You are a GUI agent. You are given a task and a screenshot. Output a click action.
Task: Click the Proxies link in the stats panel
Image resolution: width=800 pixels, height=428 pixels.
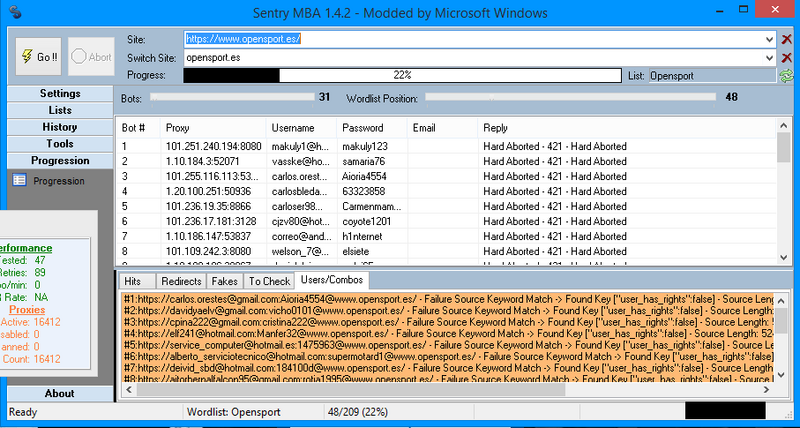point(27,310)
